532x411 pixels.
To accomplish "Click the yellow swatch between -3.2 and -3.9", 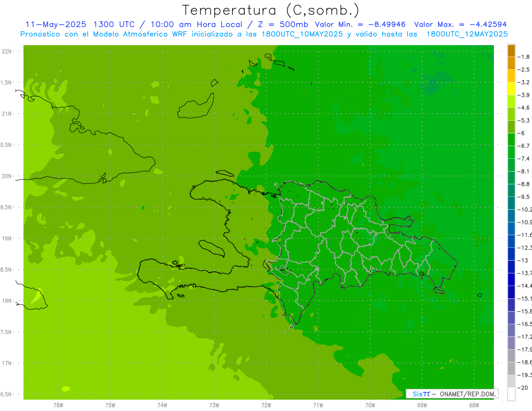I will 511,88.
